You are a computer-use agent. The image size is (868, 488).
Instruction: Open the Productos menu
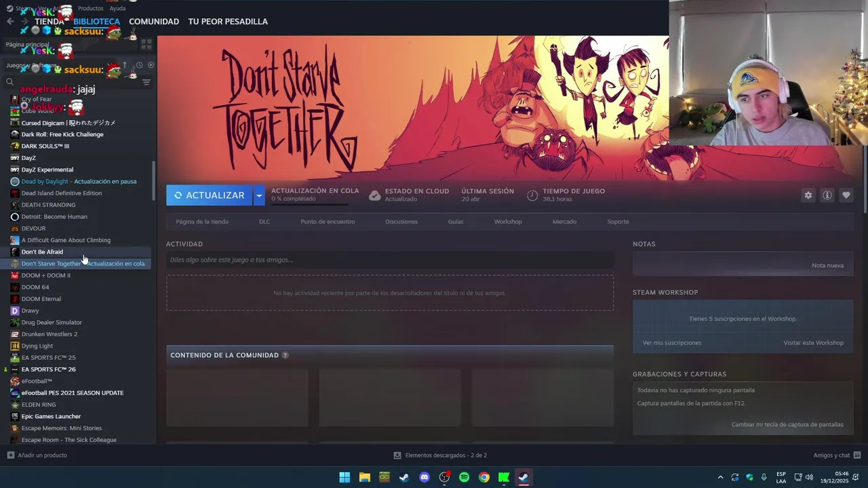pyautogui.click(x=90, y=8)
